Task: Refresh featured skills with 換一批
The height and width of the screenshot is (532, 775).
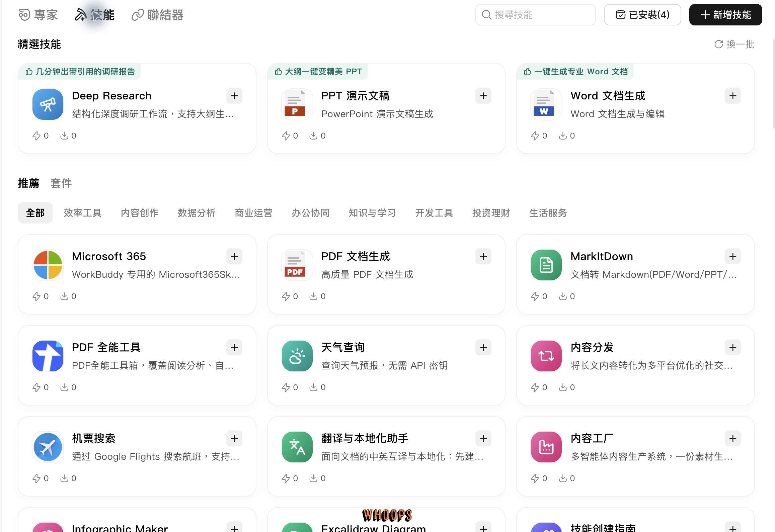Action: pos(734,44)
